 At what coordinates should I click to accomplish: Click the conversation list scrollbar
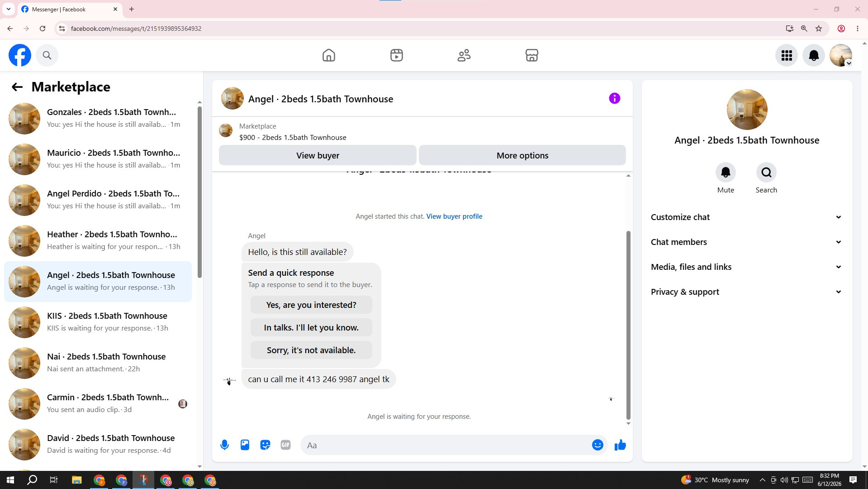(x=199, y=193)
